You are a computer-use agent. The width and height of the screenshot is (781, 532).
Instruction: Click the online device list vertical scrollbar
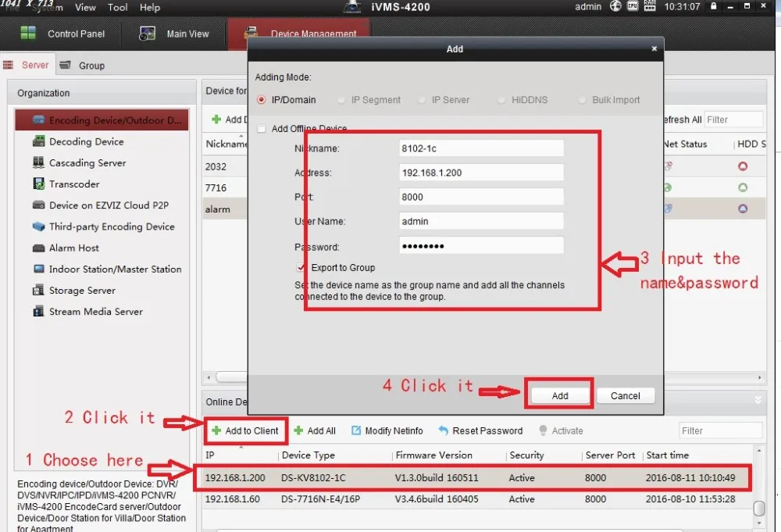pos(759,508)
